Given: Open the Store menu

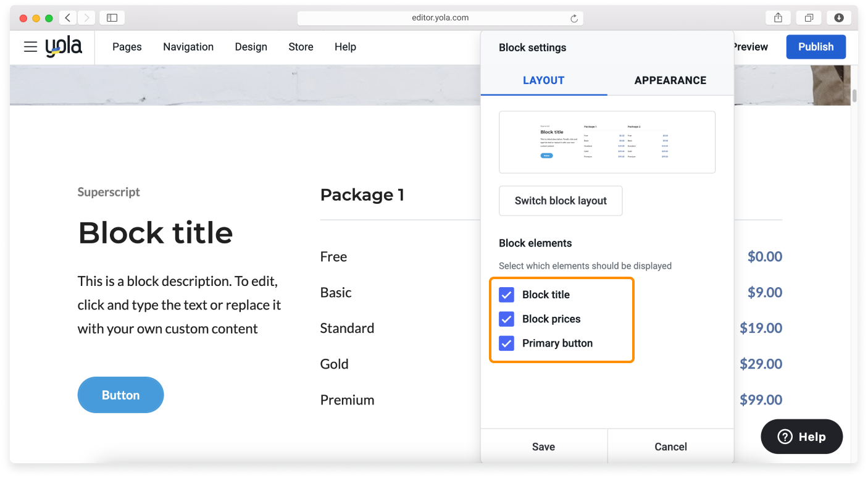Looking at the screenshot, I should (301, 47).
